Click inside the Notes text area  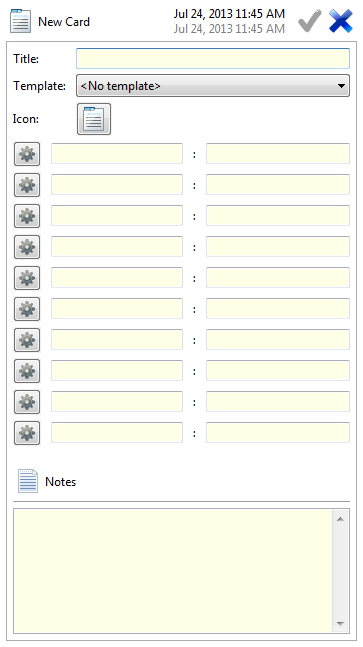(x=173, y=571)
